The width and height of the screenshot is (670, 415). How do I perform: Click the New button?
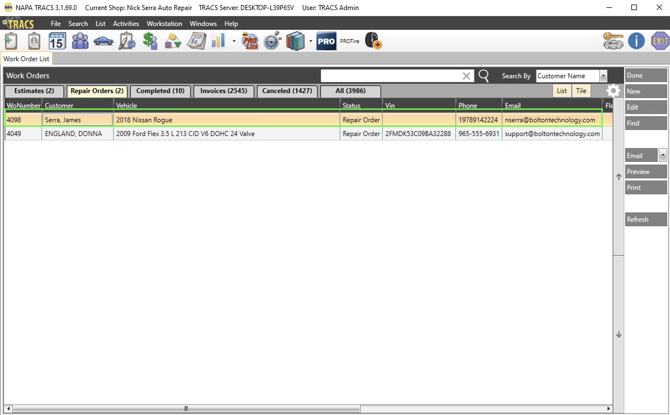coord(645,91)
